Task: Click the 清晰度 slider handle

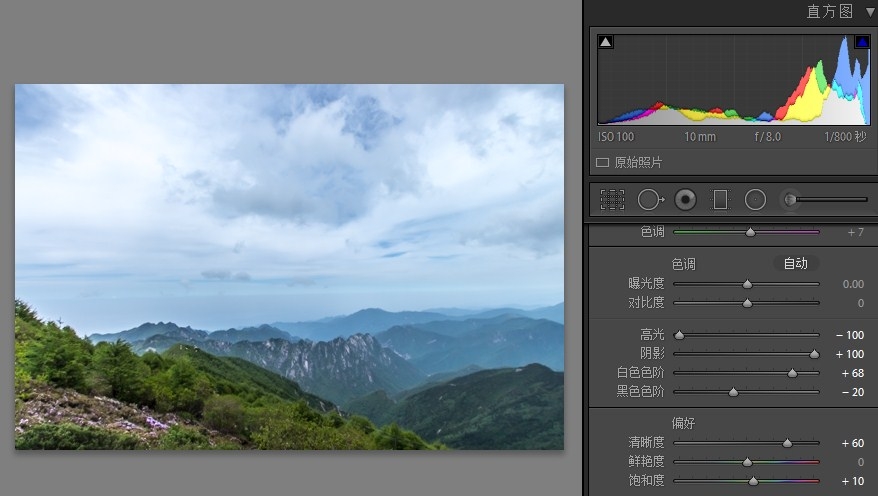Action: coord(787,443)
